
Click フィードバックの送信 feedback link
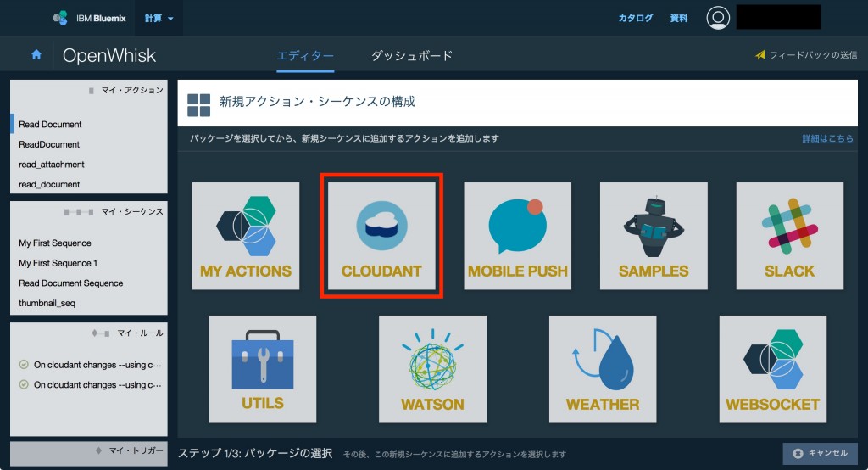807,55
